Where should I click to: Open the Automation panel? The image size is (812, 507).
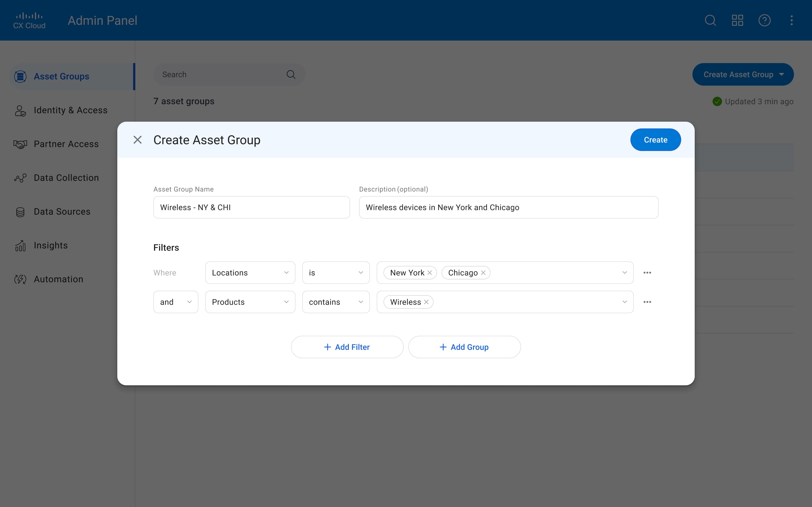(x=59, y=279)
